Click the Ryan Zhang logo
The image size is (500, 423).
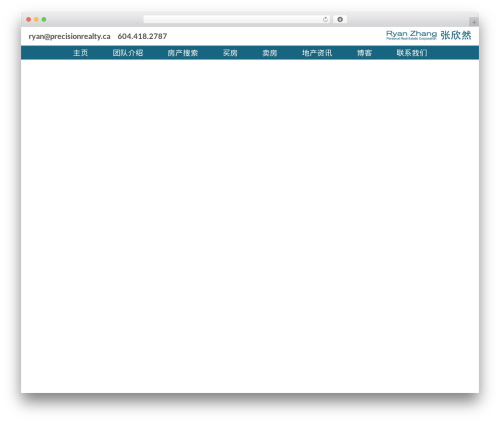point(411,35)
